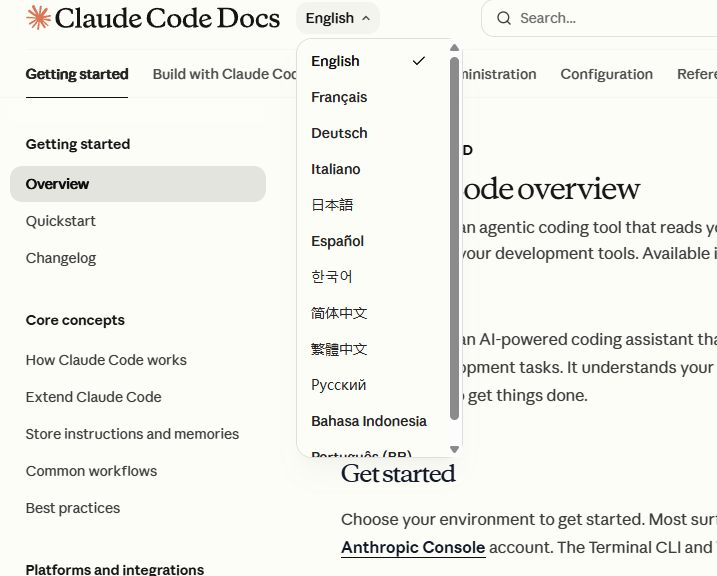Switch to Build with Claude Code tab
The image size is (717, 576).
(x=225, y=74)
